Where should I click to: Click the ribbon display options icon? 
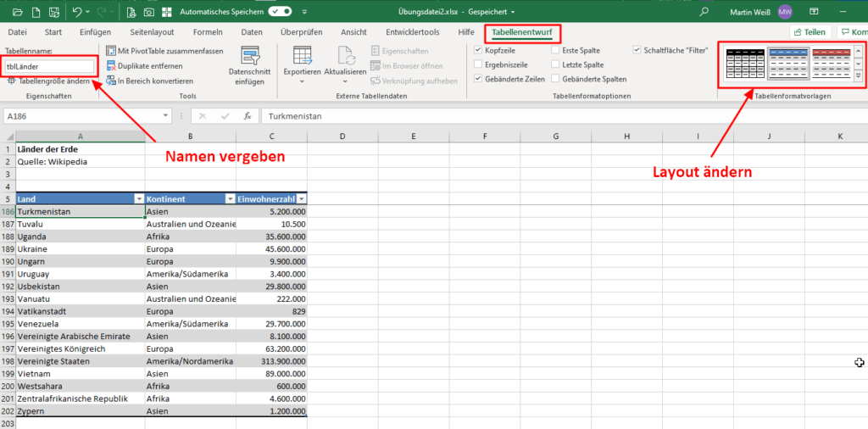point(814,11)
